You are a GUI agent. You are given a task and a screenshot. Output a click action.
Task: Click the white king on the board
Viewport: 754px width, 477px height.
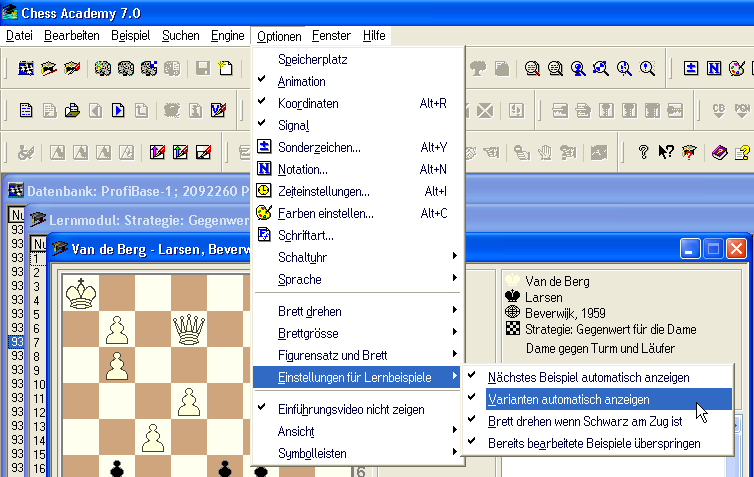coord(81,293)
